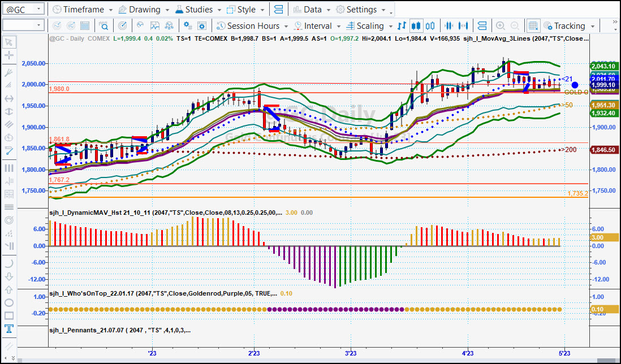The width and height of the screenshot is (621, 364).
Task: Expand the Drawing dropdown arrow
Action: tap(167, 10)
